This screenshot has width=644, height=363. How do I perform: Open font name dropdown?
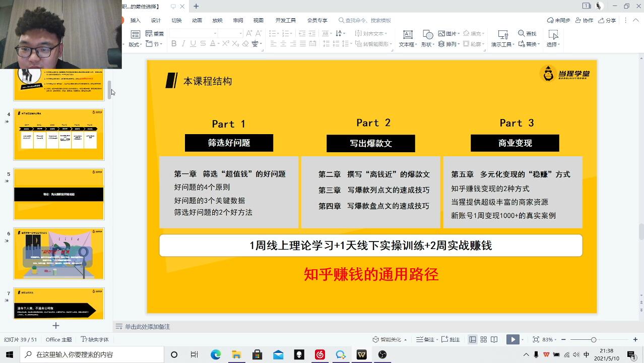(x=215, y=33)
